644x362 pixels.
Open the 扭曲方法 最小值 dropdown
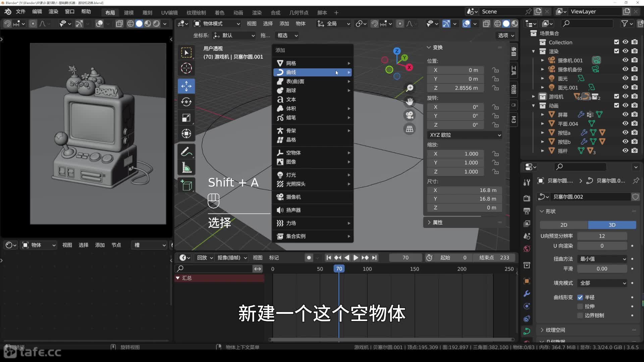[x=602, y=259]
